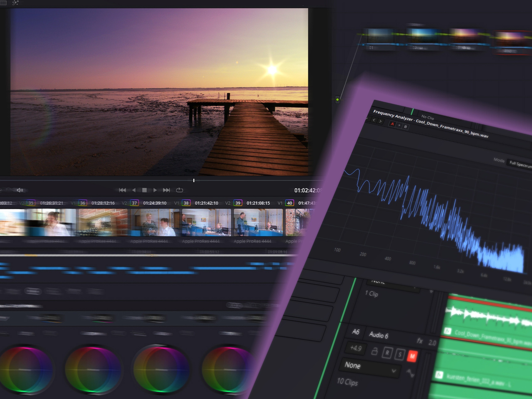
Task: Click the fx badge on the kuesten_ferien clip
Action: click(x=439, y=375)
